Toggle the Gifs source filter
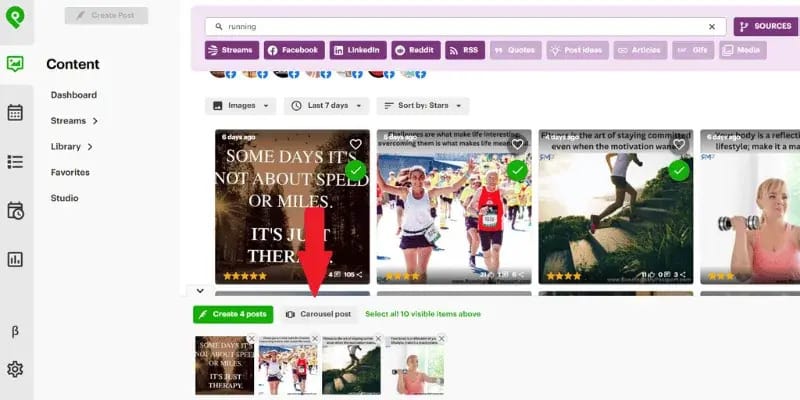The height and width of the screenshot is (400, 800). (x=693, y=50)
